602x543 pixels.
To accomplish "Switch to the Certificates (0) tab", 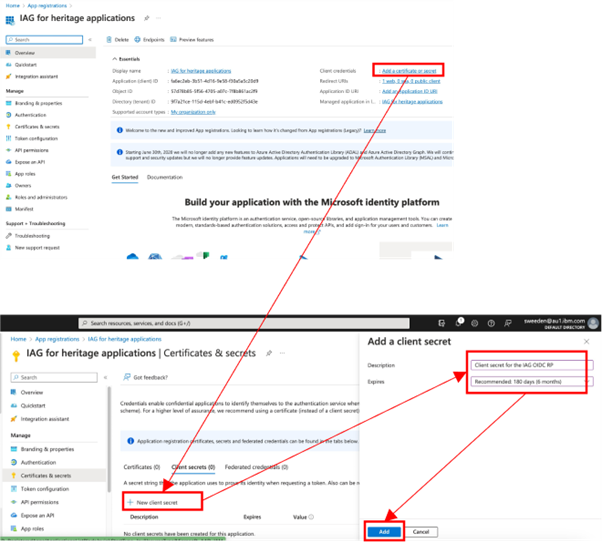I will 142,467.
